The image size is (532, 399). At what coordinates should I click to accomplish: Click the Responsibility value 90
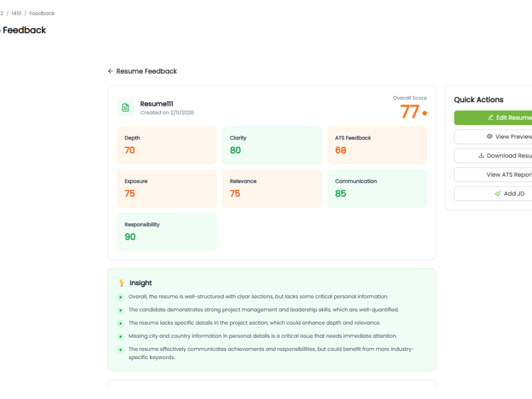130,237
